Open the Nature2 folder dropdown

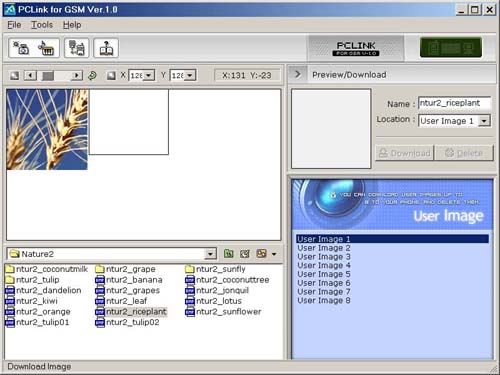[x=210, y=254]
